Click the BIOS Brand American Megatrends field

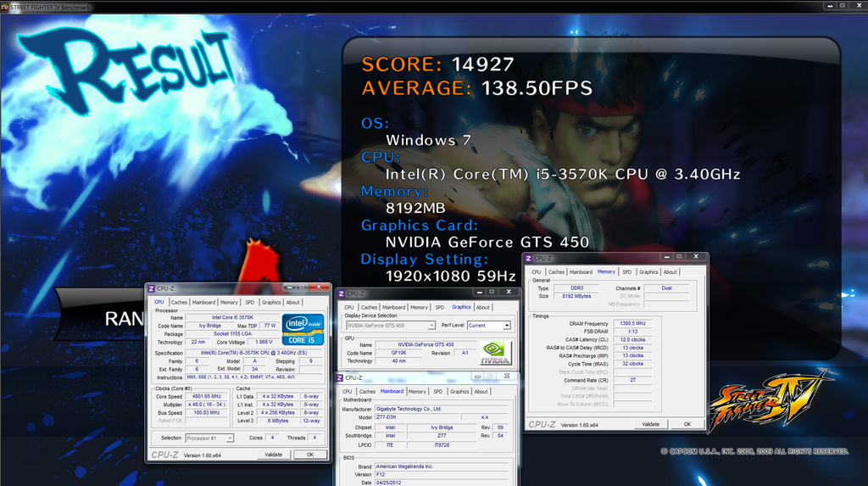click(441, 466)
